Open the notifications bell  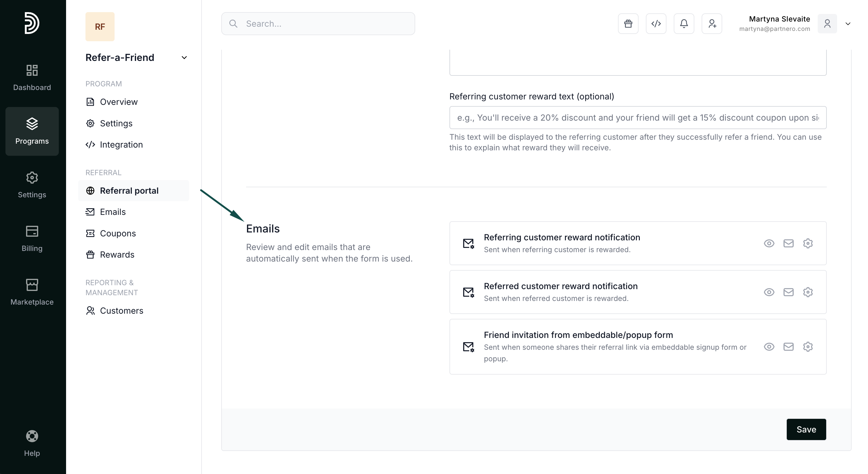684,24
